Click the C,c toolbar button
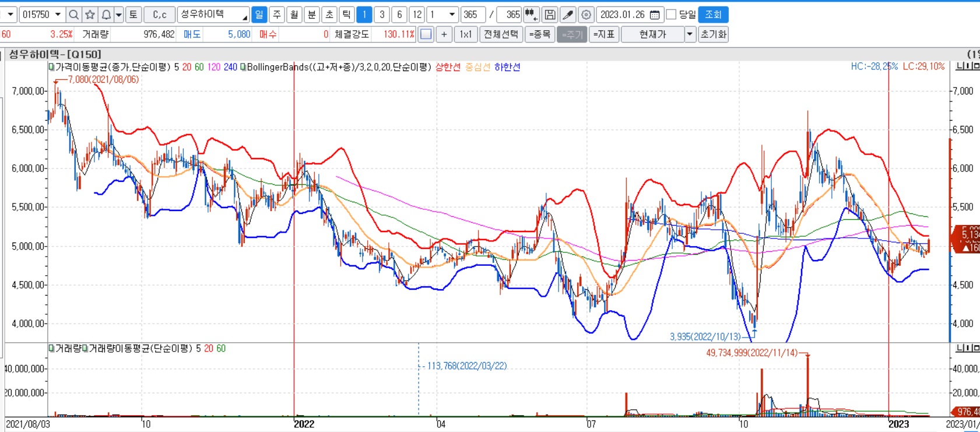 pos(160,15)
